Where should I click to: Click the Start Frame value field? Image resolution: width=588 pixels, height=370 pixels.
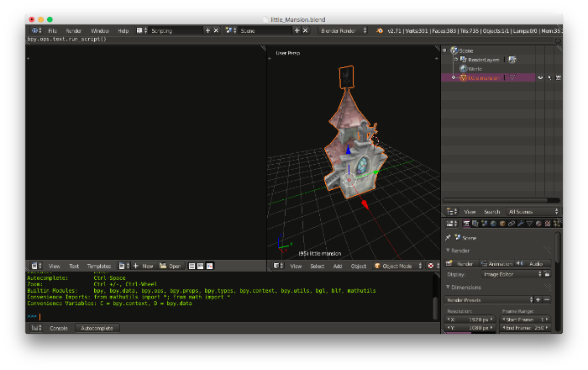526,320
